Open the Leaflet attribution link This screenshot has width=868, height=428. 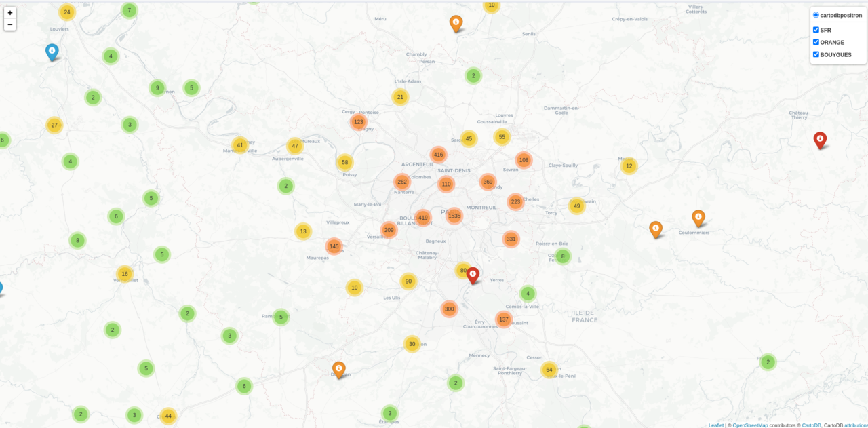click(715, 425)
